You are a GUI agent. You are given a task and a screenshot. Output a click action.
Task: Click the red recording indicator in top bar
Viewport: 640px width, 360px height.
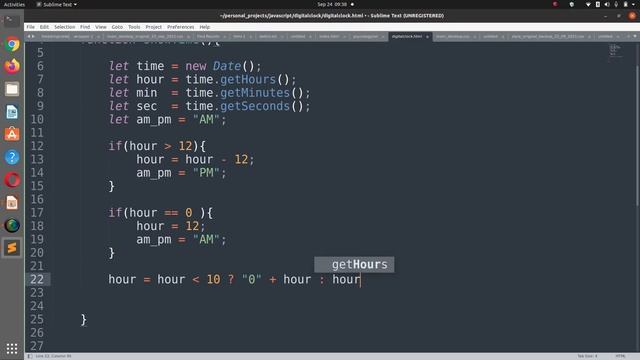click(555, 4)
